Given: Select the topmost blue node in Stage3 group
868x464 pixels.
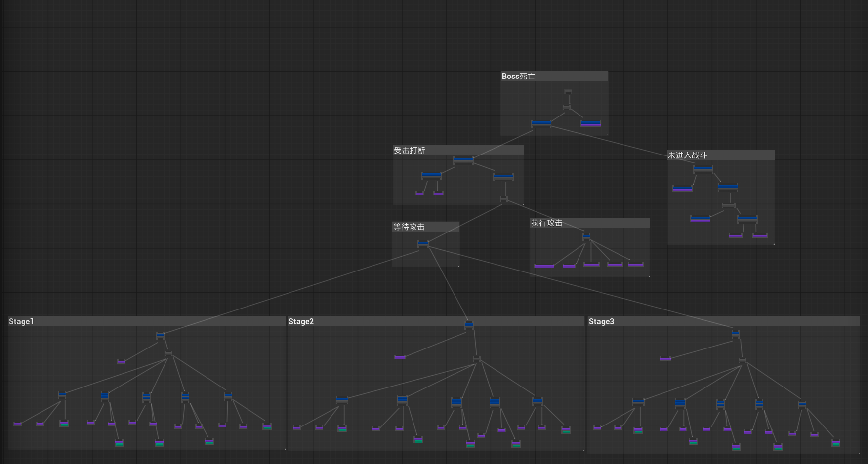Looking at the screenshot, I should (x=736, y=334).
